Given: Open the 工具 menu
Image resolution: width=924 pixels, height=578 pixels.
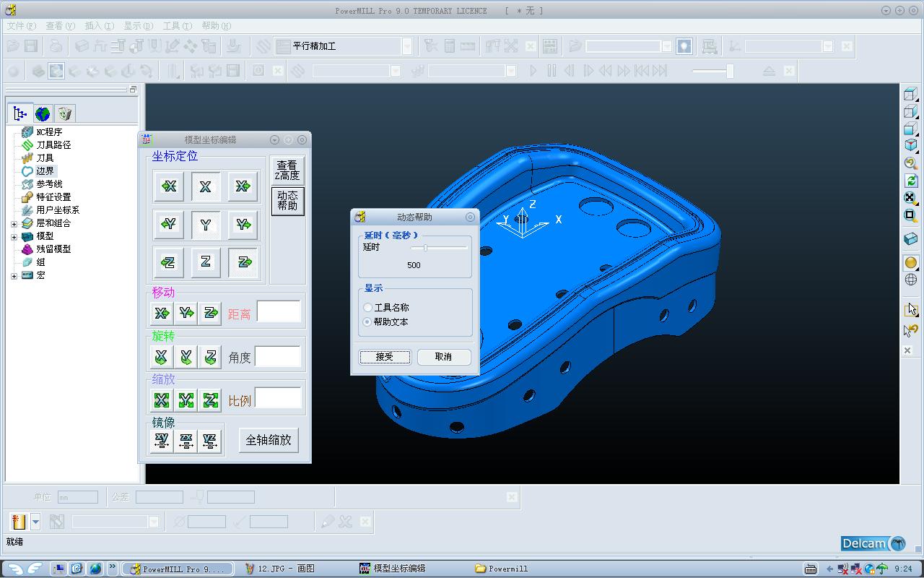Looking at the screenshot, I should pyautogui.click(x=178, y=26).
